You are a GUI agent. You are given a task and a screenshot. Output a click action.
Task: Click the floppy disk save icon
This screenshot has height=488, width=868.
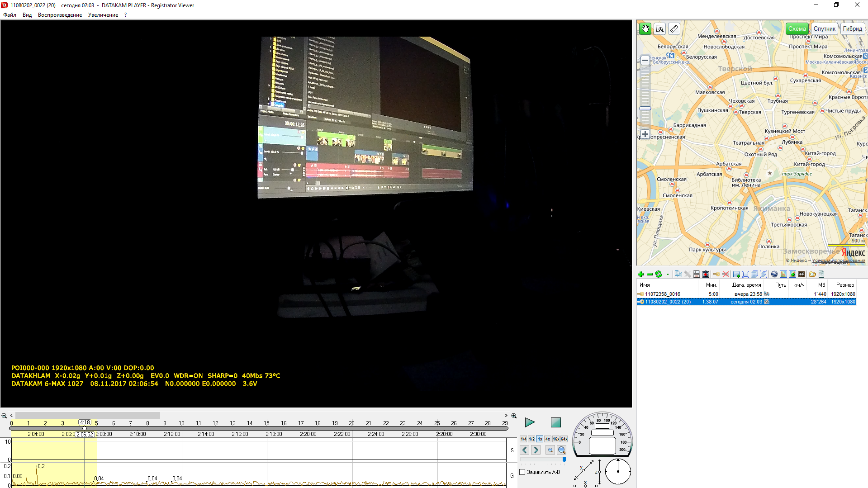pyautogui.click(x=697, y=274)
